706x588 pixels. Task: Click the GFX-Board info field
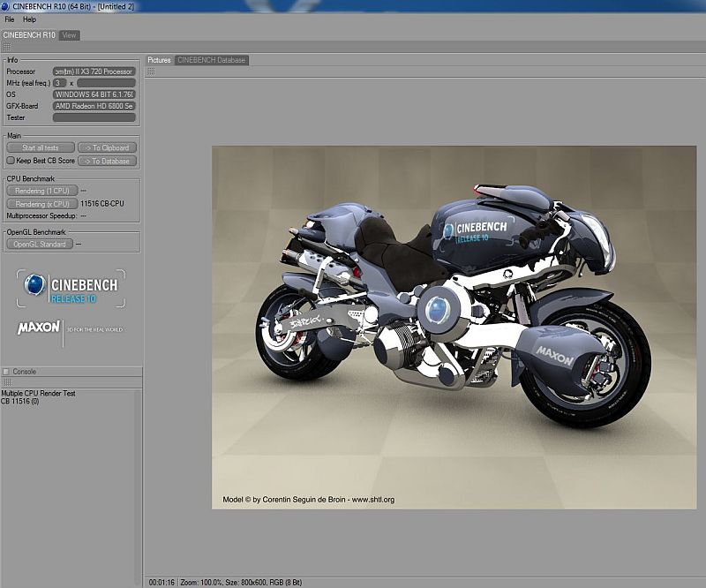(x=94, y=106)
